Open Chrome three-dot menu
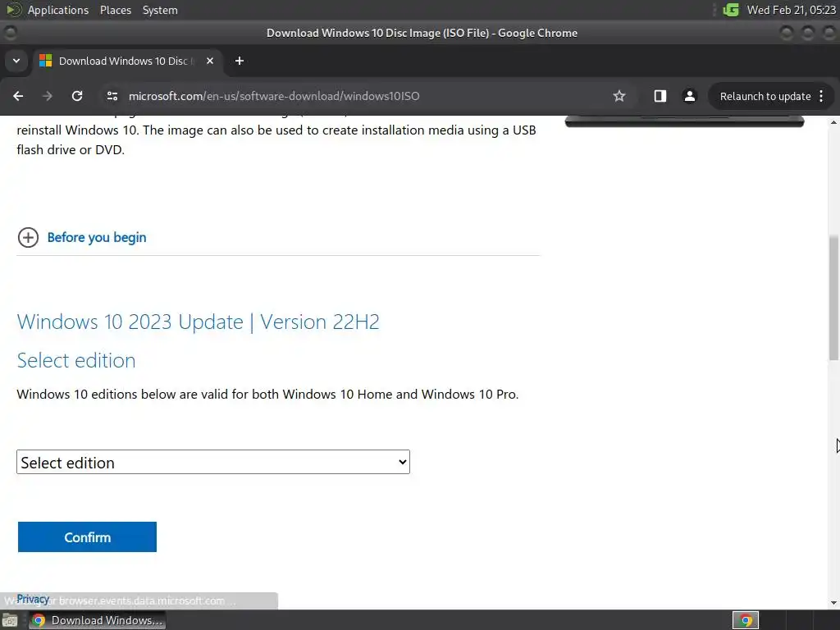This screenshot has width=840, height=630. point(821,96)
